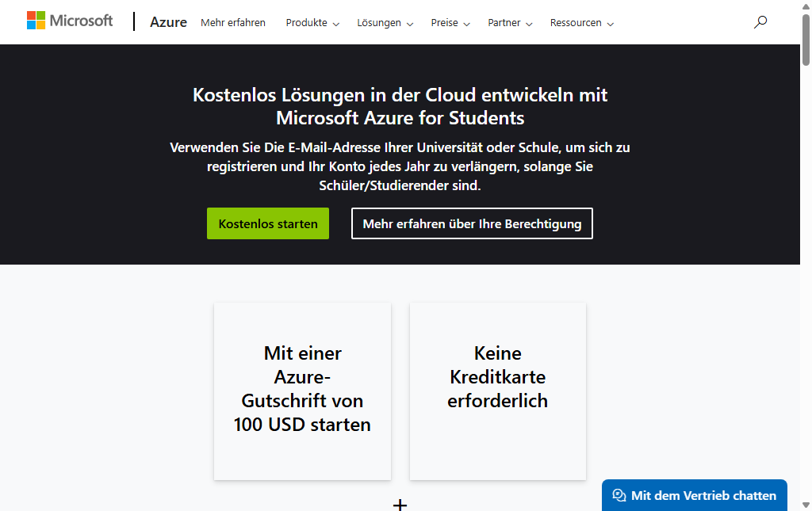Expand the Ressourcen dropdown menu
Viewport: 812px width, 511px height.
[581, 23]
